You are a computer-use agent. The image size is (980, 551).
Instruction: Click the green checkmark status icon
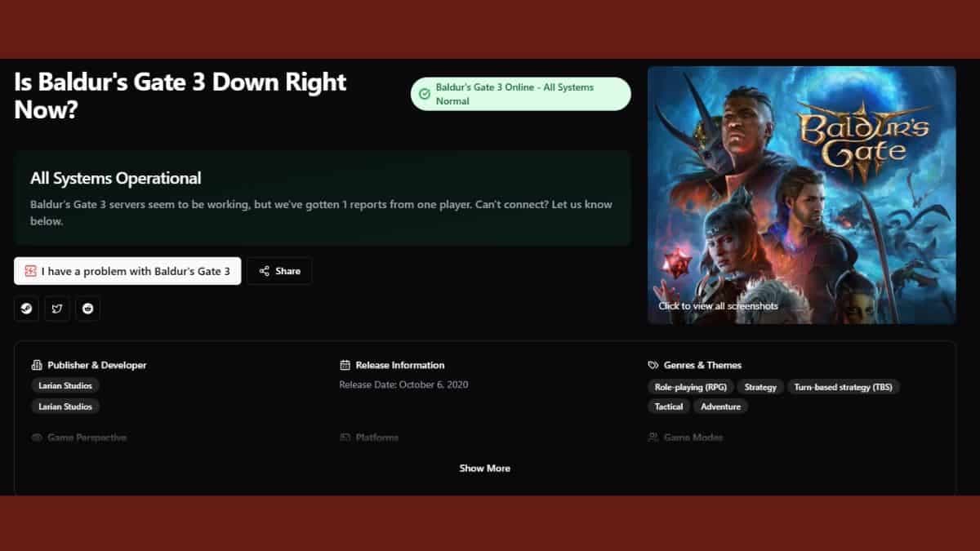coord(424,94)
